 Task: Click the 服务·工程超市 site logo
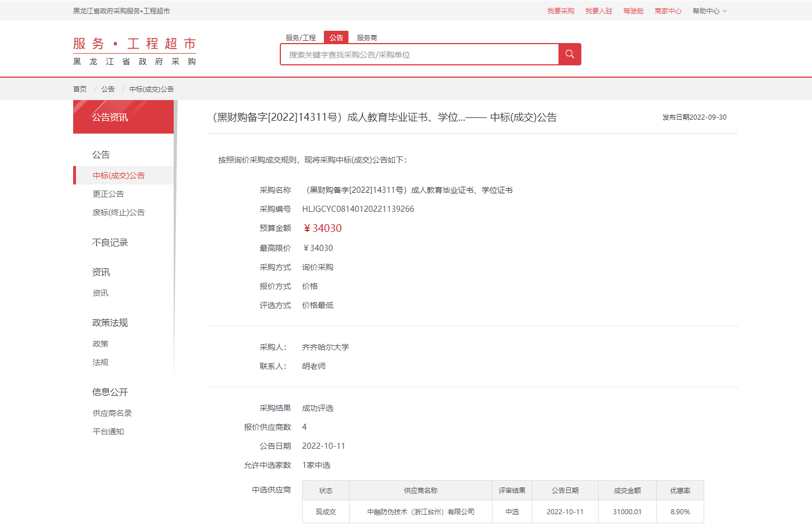(x=135, y=51)
